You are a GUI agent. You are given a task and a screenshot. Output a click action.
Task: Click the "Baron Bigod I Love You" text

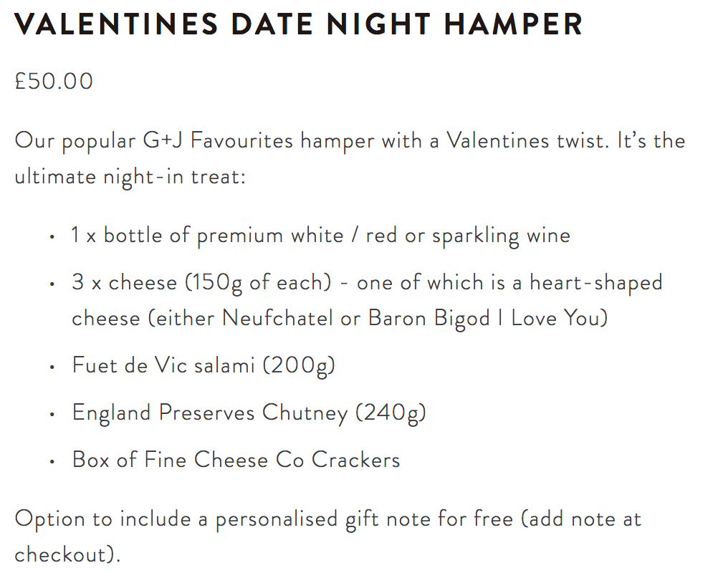(x=487, y=318)
